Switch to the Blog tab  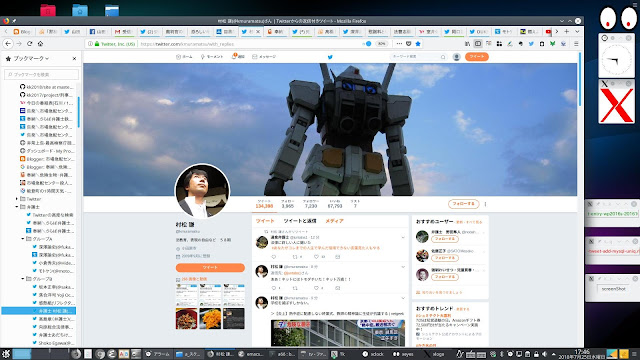pyautogui.click(x=22, y=31)
